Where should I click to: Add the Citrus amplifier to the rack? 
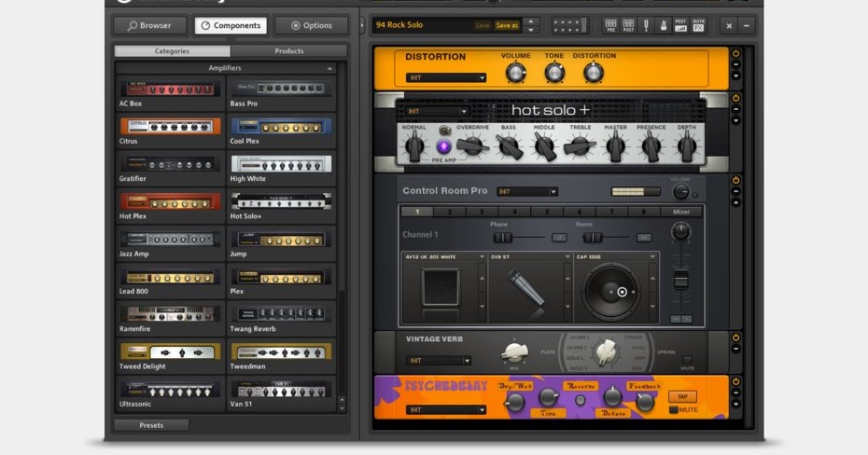[x=170, y=131]
